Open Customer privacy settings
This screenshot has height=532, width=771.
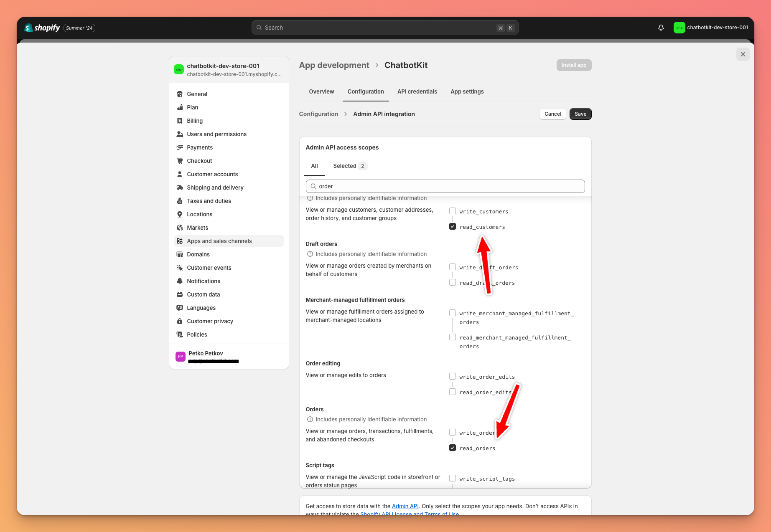pos(229,321)
